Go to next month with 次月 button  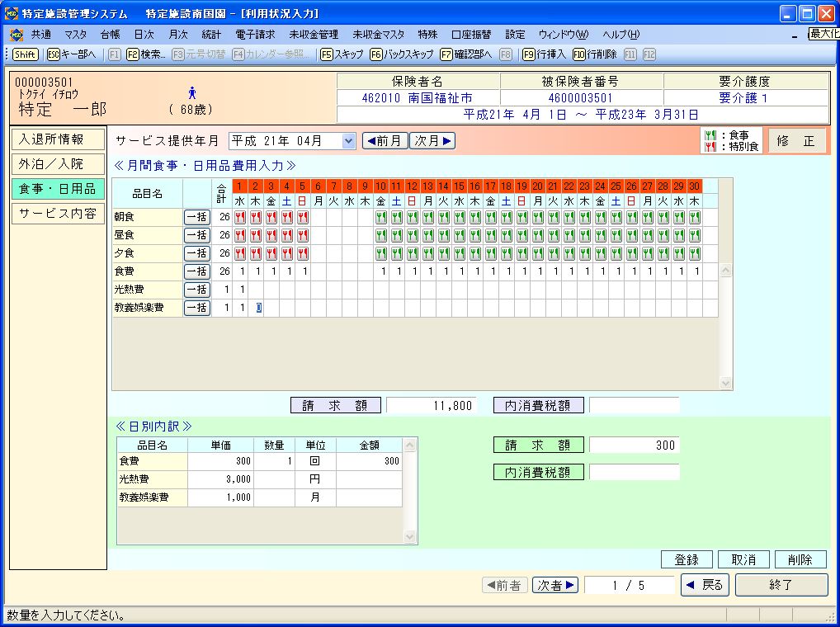tap(433, 141)
